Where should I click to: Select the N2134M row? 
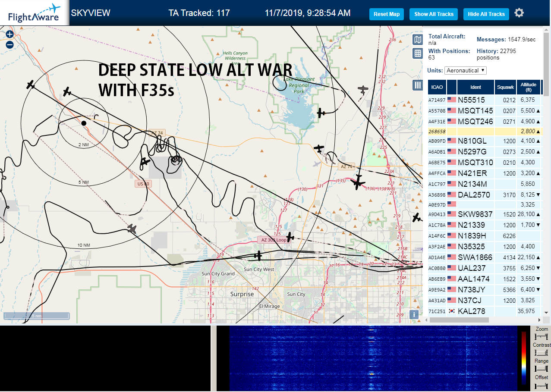coord(485,184)
